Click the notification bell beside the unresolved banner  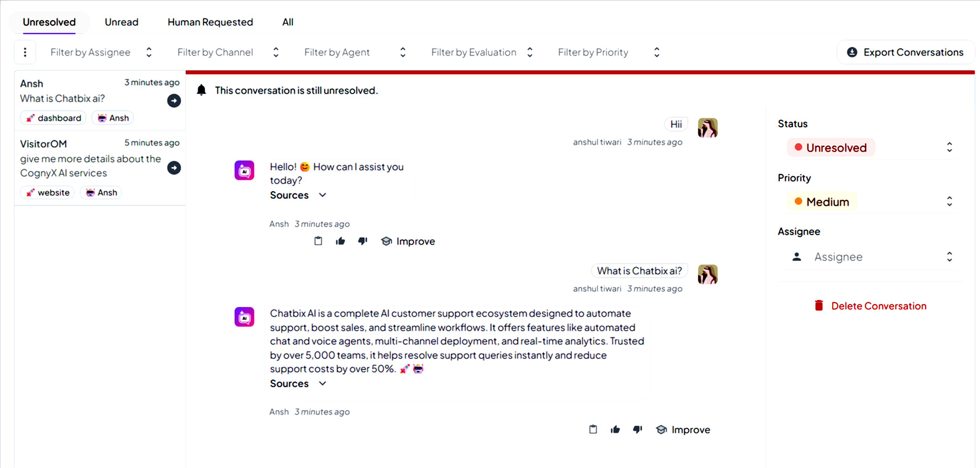pyautogui.click(x=201, y=90)
